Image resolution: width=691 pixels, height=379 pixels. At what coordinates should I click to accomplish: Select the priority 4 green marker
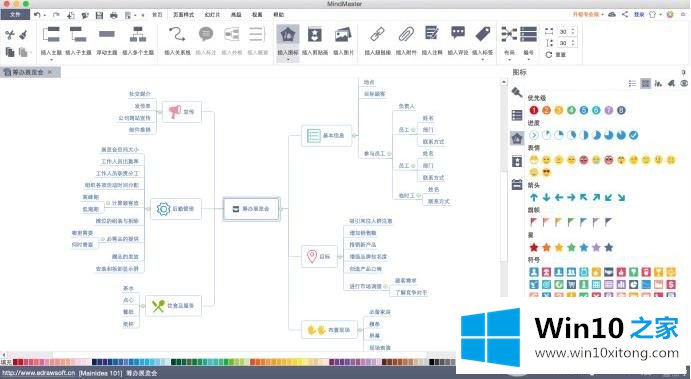point(571,110)
